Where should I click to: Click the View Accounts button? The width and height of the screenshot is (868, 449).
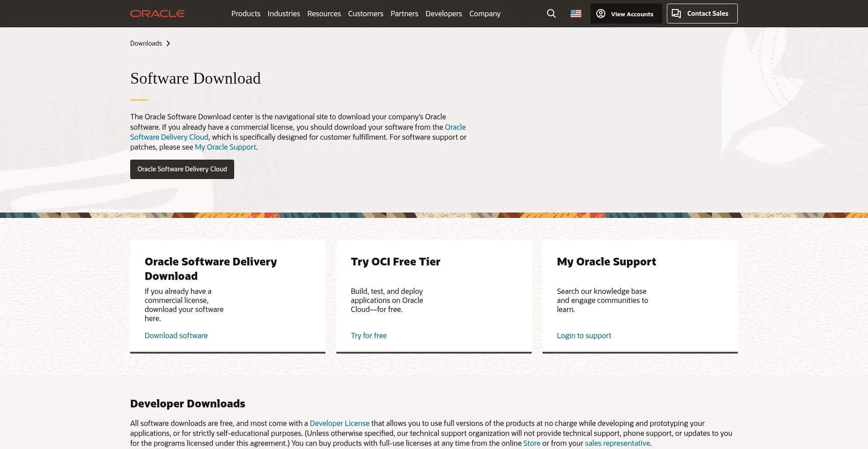[626, 14]
